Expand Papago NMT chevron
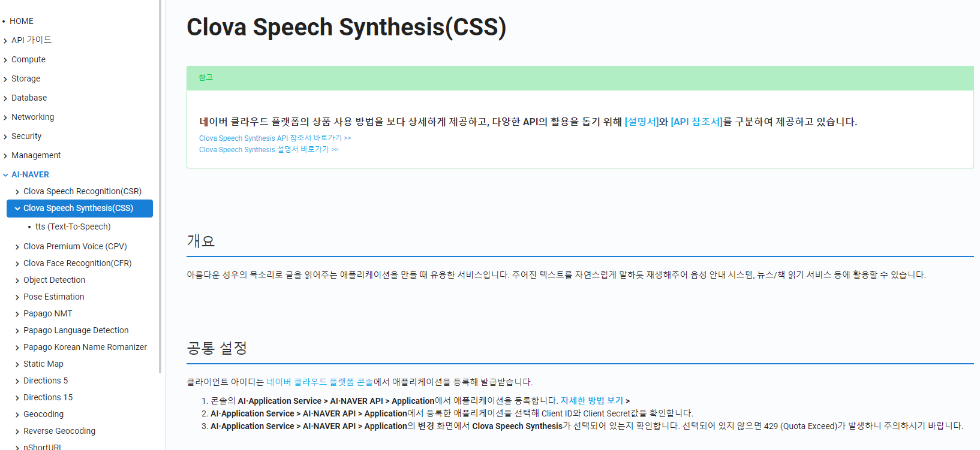980x450 pixels. (x=17, y=314)
